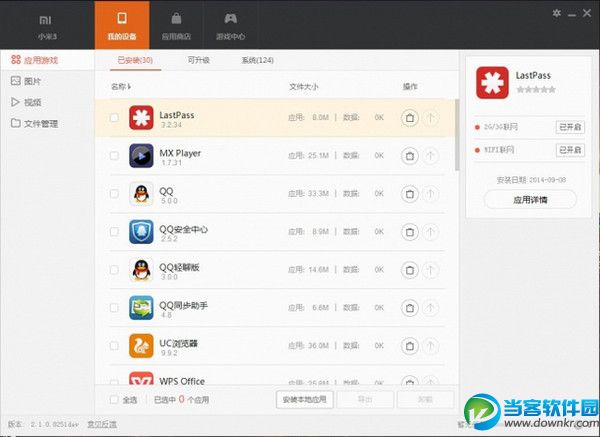Open settings gear in title bar

(557, 13)
